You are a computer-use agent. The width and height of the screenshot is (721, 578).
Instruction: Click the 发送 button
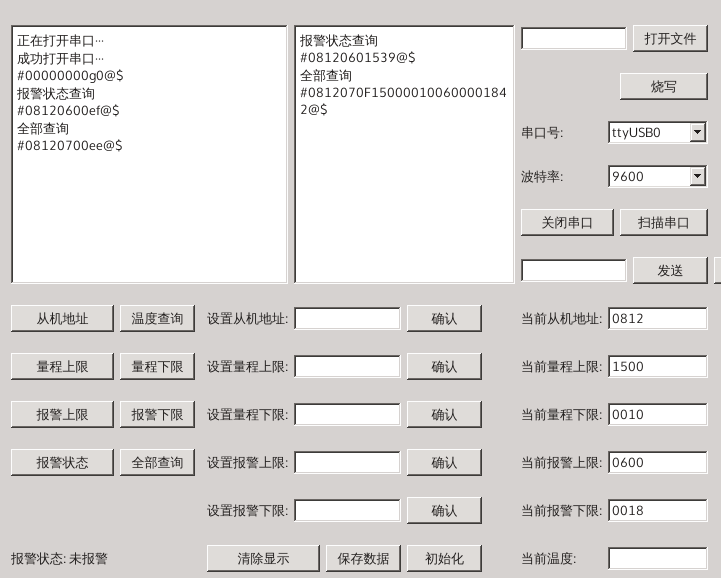click(x=670, y=270)
